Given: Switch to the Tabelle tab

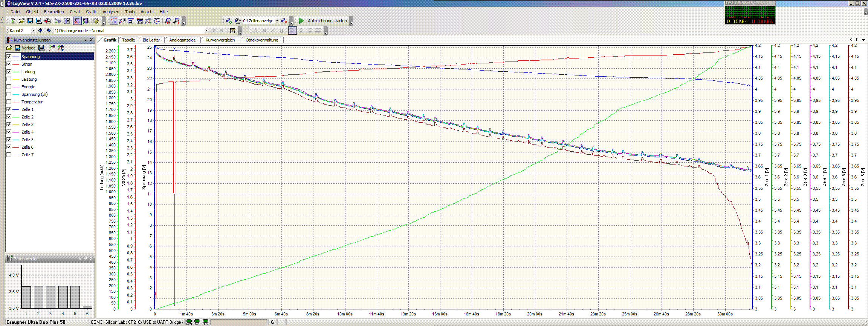Looking at the screenshot, I should point(128,40).
